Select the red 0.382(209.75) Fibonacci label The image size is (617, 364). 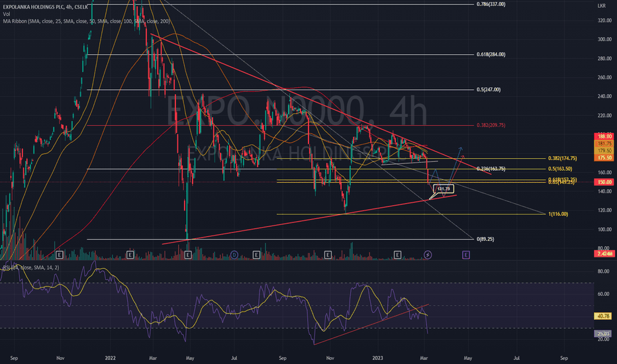pyautogui.click(x=491, y=125)
